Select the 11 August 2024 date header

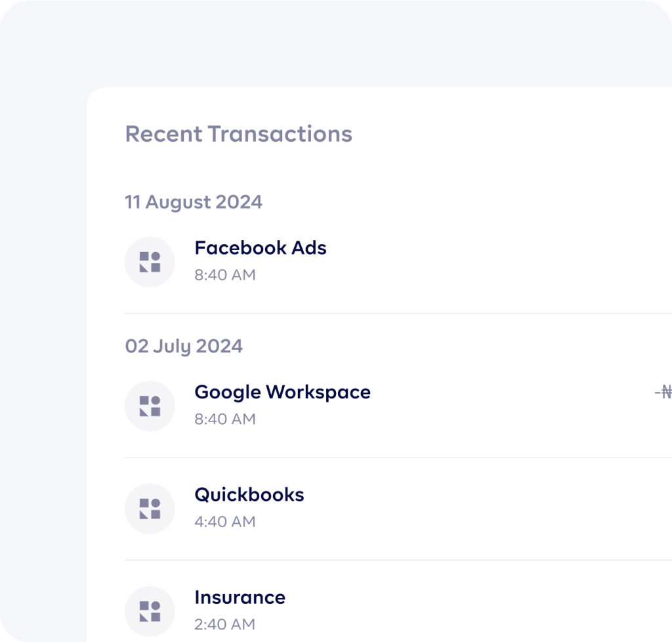click(x=194, y=202)
